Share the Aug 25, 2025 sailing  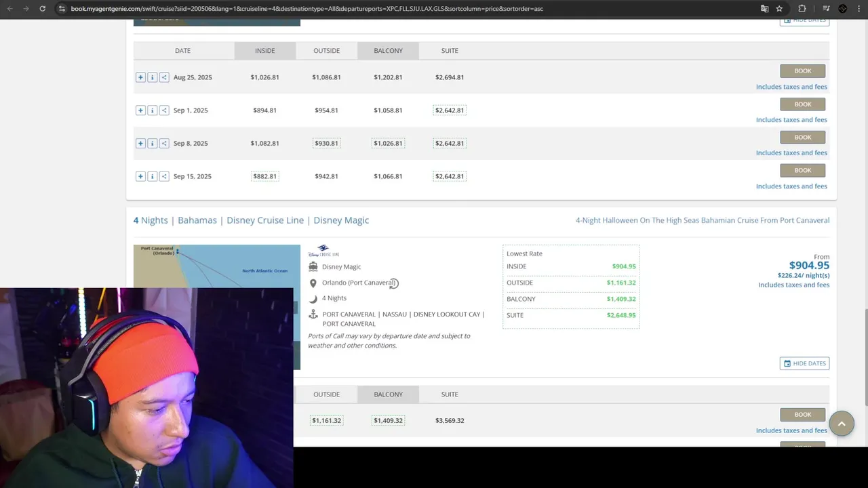click(x=164, y=77)
